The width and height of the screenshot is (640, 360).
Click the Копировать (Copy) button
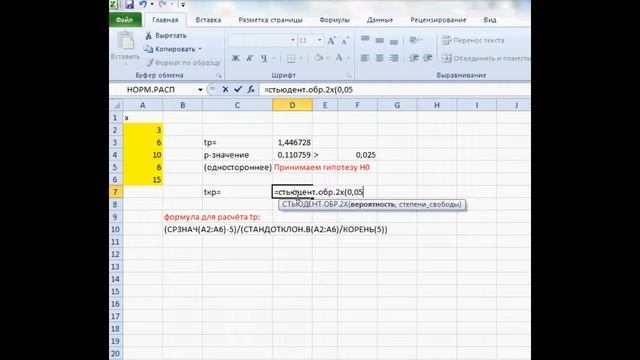point(170,49)
